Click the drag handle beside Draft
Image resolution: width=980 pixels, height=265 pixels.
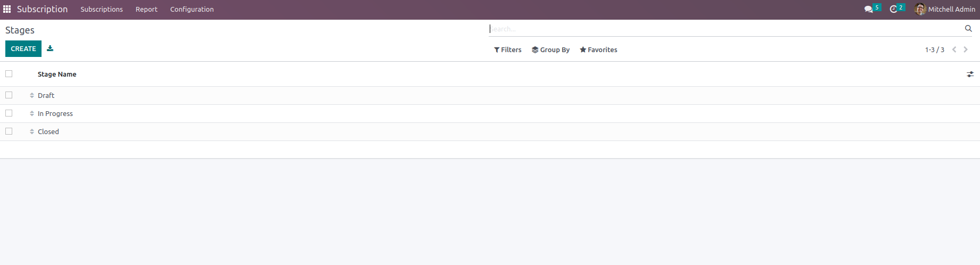point(32,95)
